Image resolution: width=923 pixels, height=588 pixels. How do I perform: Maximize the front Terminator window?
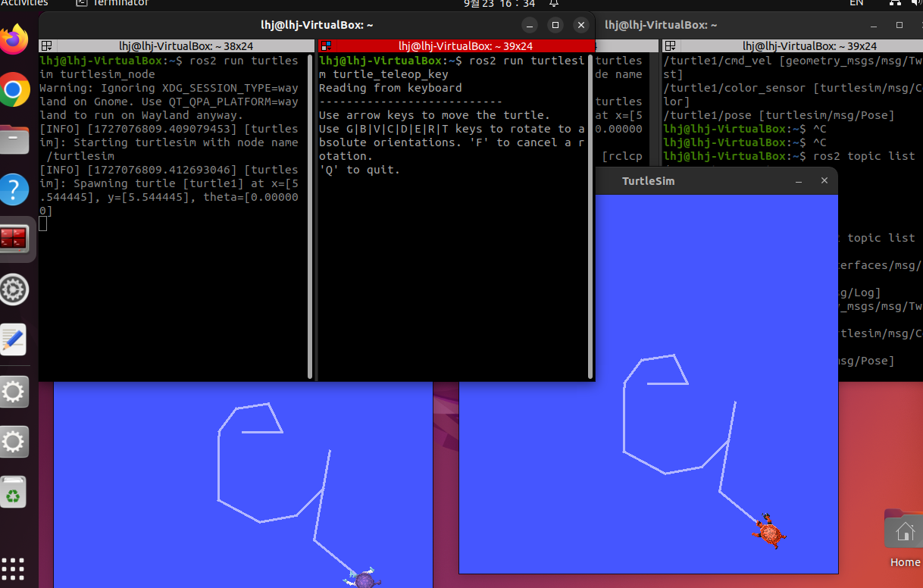(x=555, y=25)
